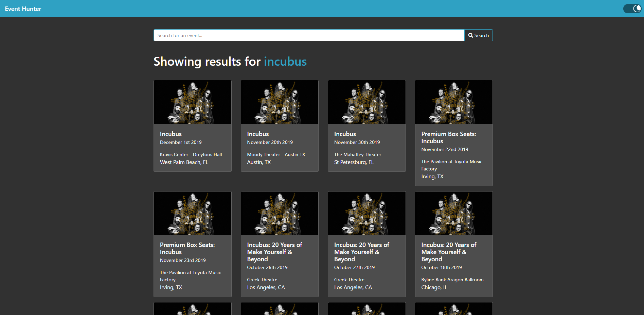Click 'Austin, TX' location text
This screenshot has width=644, height=315.
coord(259,162)
